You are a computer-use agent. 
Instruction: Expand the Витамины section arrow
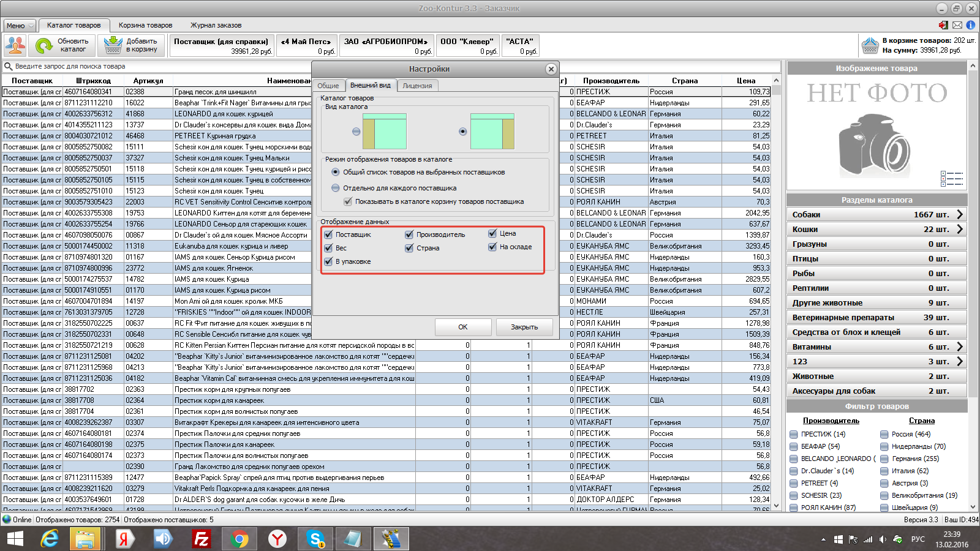click(960, 347)
